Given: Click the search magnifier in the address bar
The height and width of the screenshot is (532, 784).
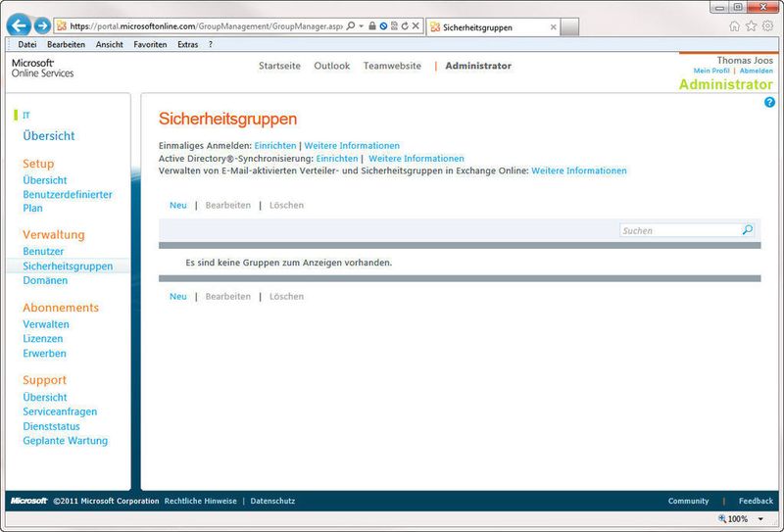Looking at the screenshot, I should pyautogui.click(x=351, y=25).
